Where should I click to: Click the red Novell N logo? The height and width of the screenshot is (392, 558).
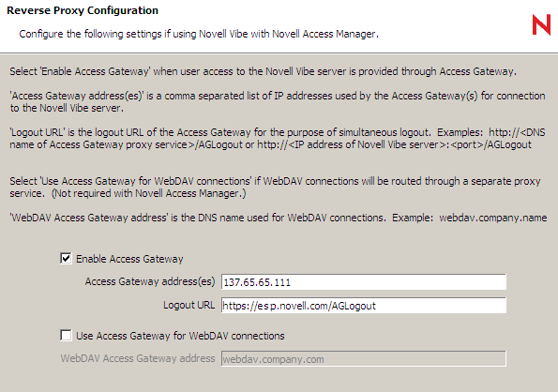(541, 24)
